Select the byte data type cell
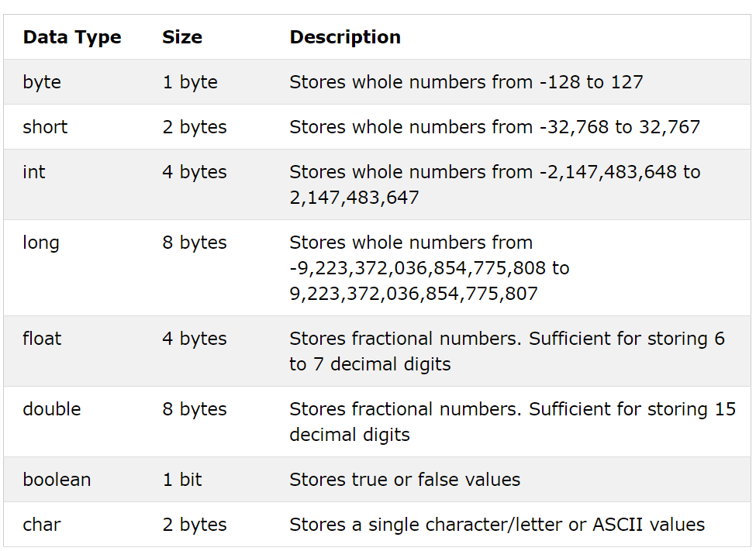756x551 pixels. click(42, 82)
